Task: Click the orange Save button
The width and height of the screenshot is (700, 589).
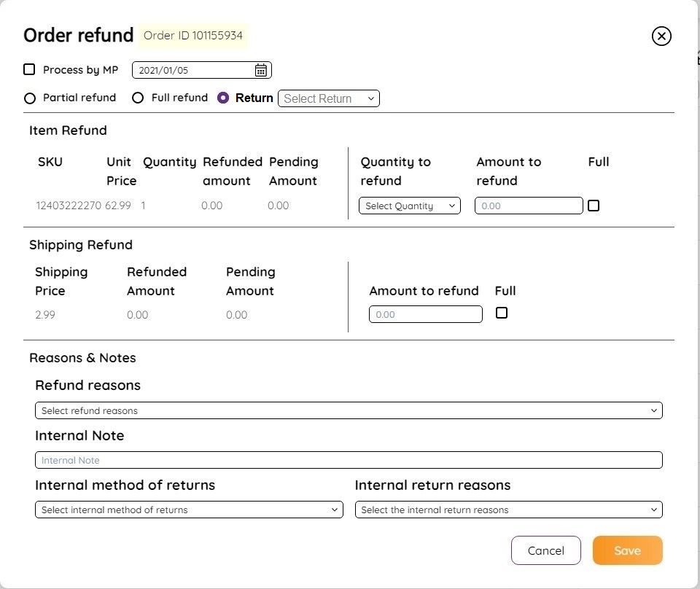Action: [x=627, y=550]
